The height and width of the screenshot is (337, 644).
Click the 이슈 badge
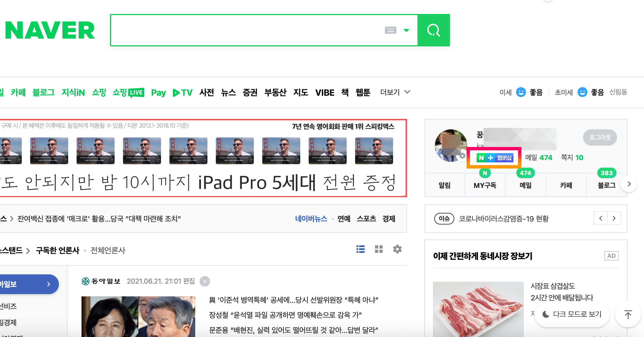[444, 218]
